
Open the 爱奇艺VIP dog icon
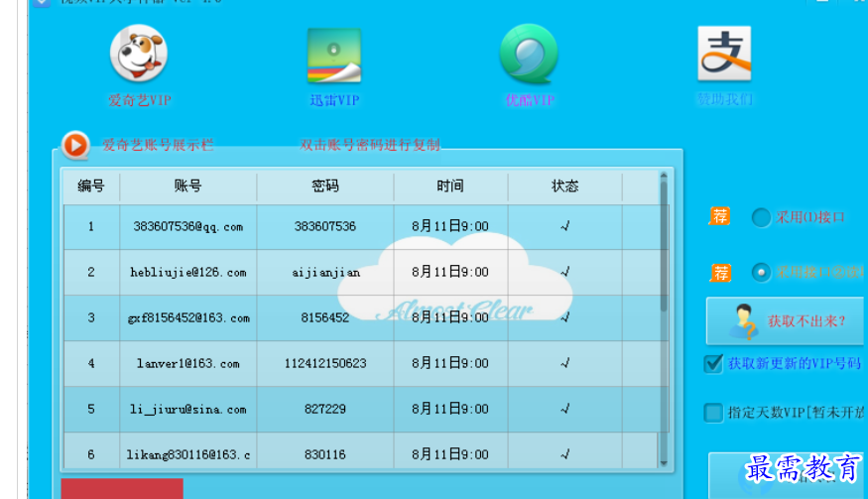pos(139,54)
